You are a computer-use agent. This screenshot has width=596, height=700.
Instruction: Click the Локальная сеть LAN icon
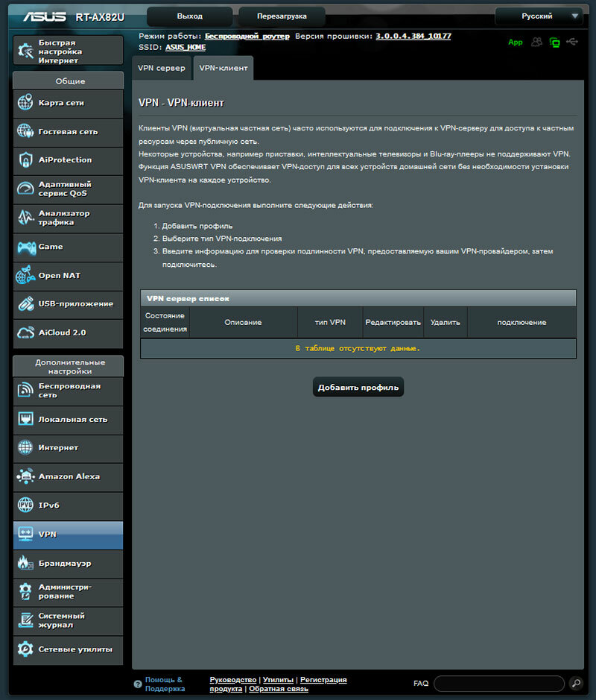[x=25, y=419]
